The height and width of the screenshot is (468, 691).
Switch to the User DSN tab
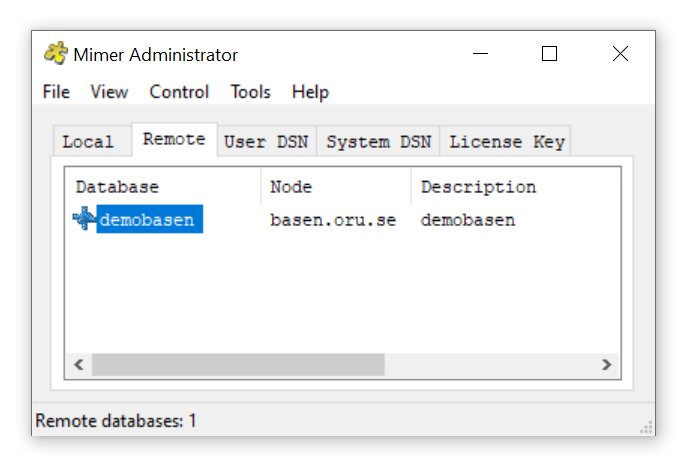266,141
